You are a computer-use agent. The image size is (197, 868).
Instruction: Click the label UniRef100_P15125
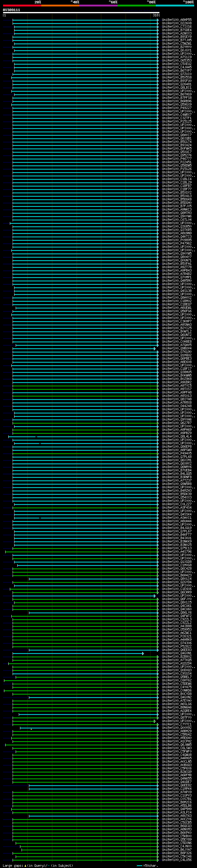tap(177, 121)
